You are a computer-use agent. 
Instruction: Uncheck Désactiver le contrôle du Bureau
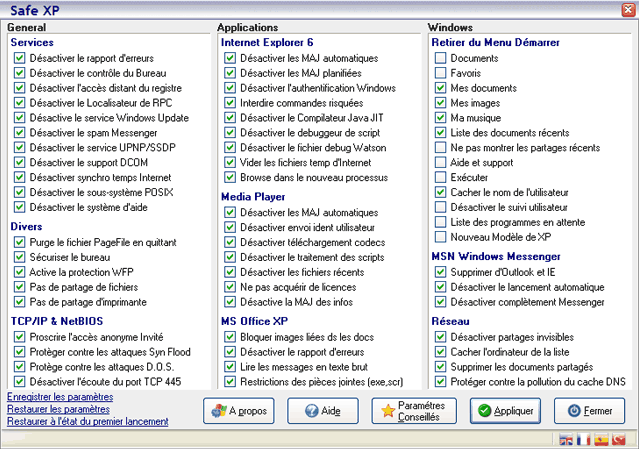pos(19,73)
